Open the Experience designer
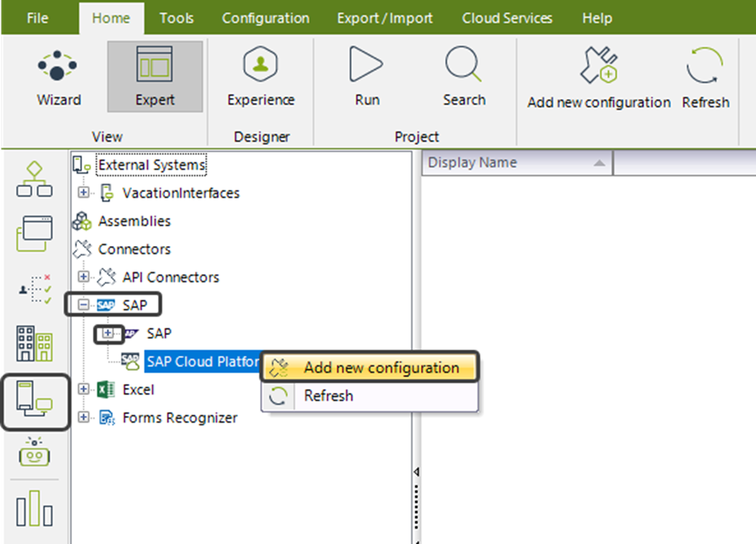Image resolution: width=756 pixels, height=544 pixels. tap(260, 77)
